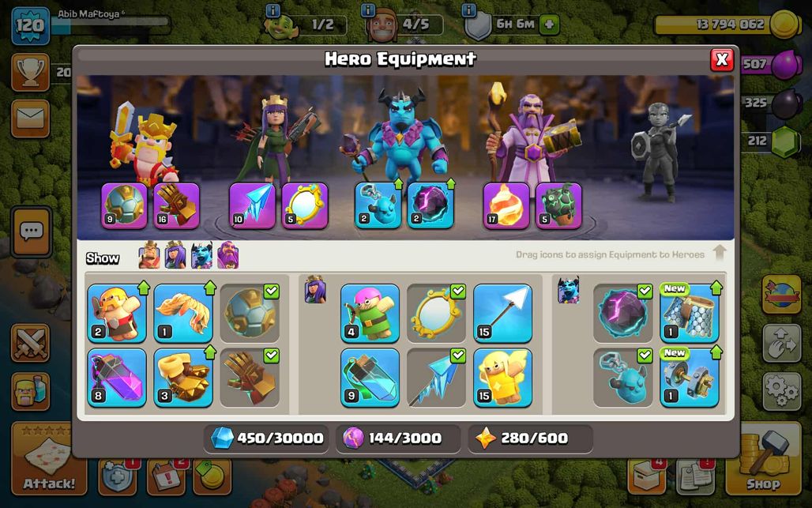Filter equipment by Barbarian King portrait
The image size is (812, 508).
click(149, 254)
